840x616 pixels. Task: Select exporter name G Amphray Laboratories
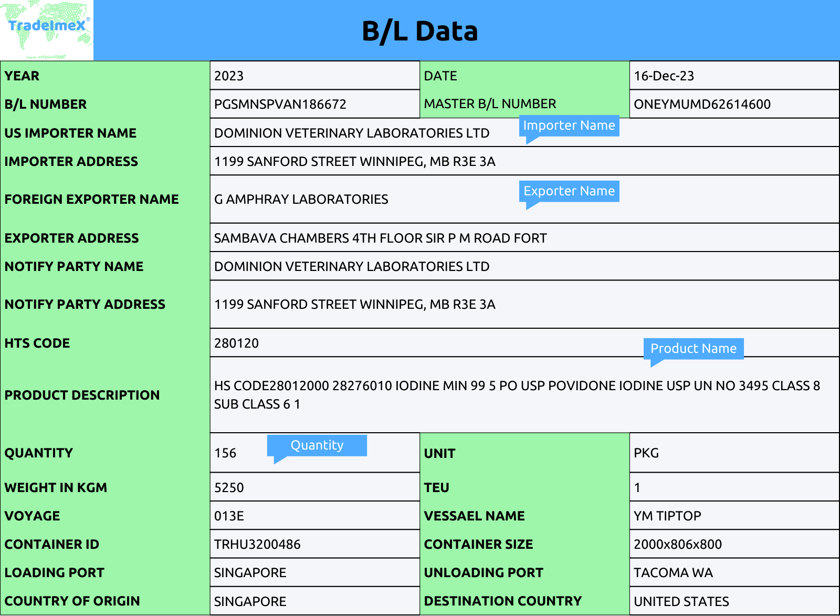(x=301, y=200)
